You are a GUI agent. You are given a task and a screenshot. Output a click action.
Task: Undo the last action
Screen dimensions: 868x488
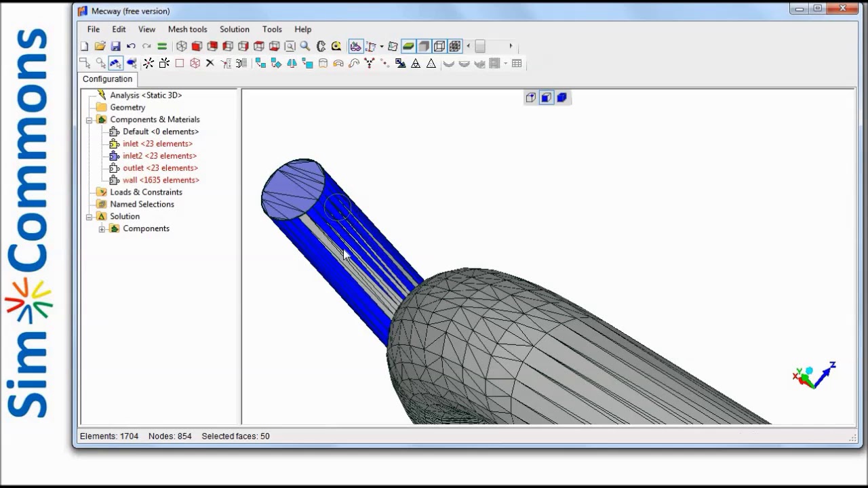click(131, 46)
